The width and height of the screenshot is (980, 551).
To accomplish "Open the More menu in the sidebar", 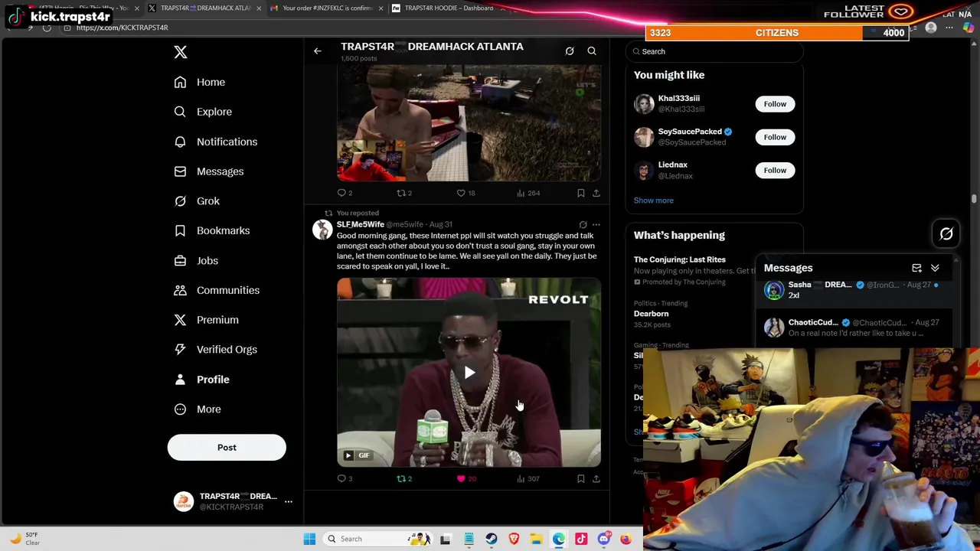I will tap(198, 409).
